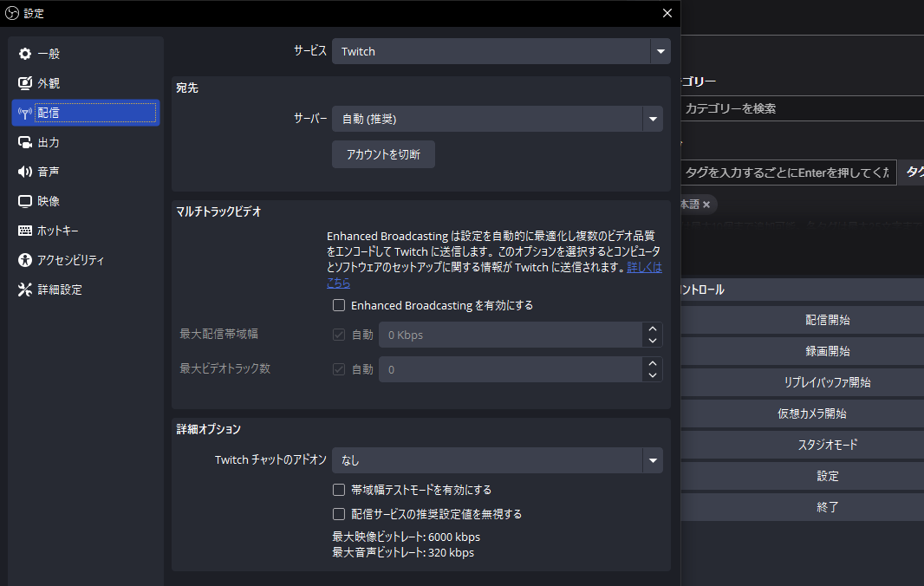
Task: Open Twitch チャットのアドオン dropdown
Action: [497, 460]
